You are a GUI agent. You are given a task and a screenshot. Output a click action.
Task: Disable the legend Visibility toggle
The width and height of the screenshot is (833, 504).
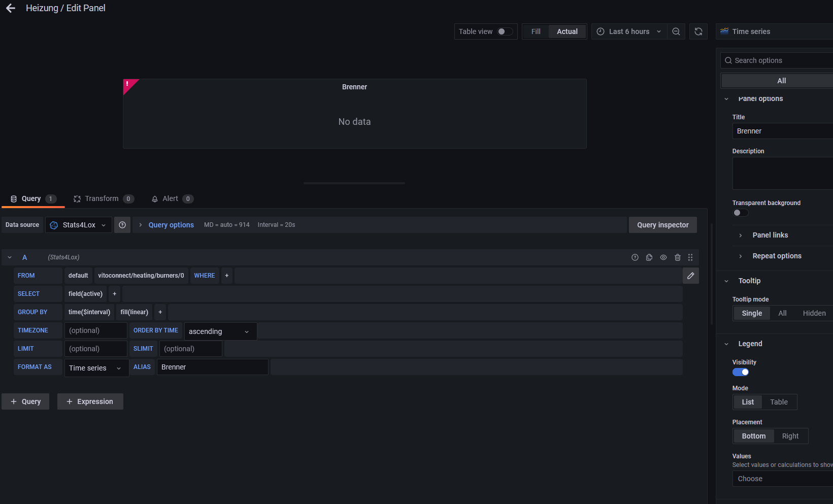740,372
